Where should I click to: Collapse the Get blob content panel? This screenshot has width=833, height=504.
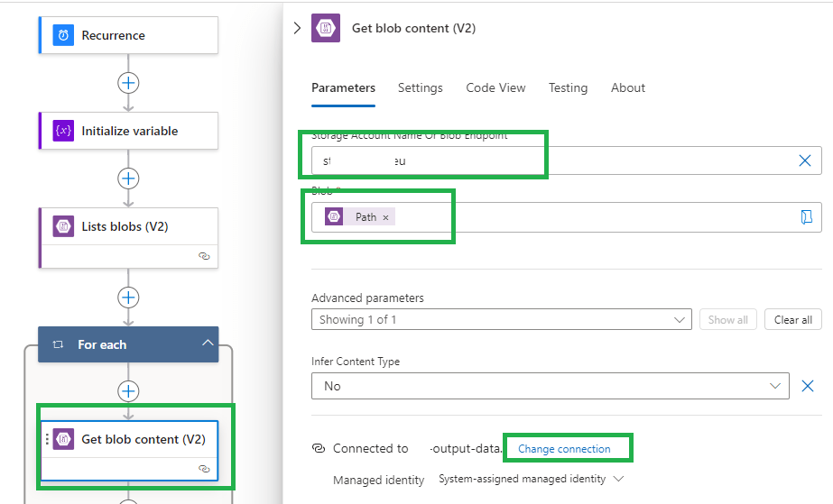pos(298,28)
